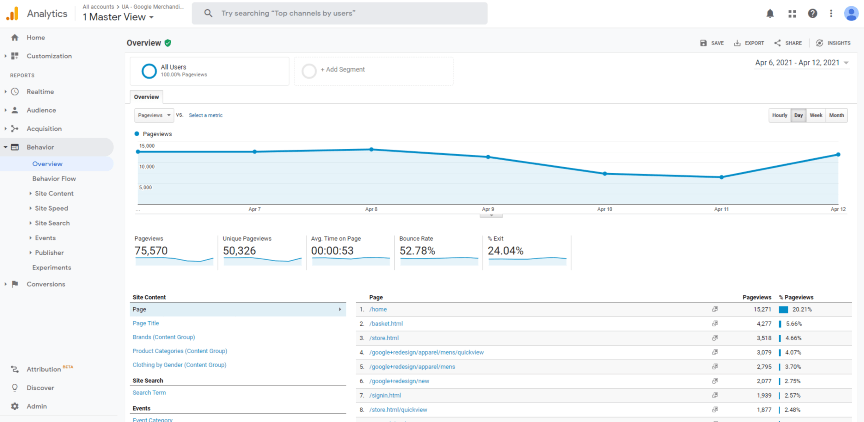Click the Save disk icon
This screenshot has width=864, height=422.
(703, 43)
